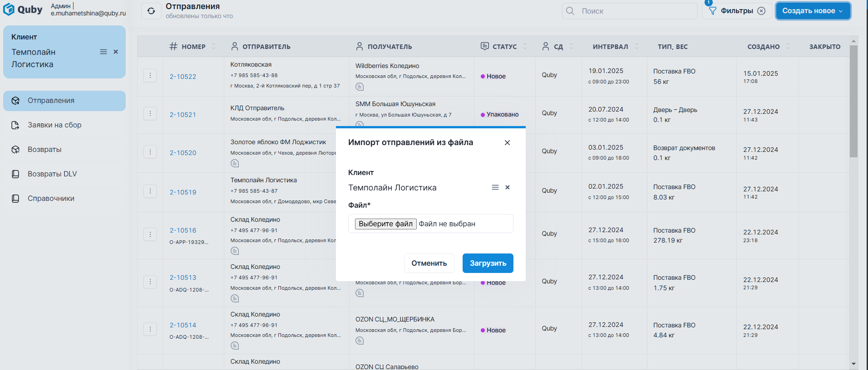Image resolution: width=868 pixels, height=370 pixels.
Task: Sort by ИНТЕРВАЛ column
Action: pyautogui.click(x=636, y=46)
